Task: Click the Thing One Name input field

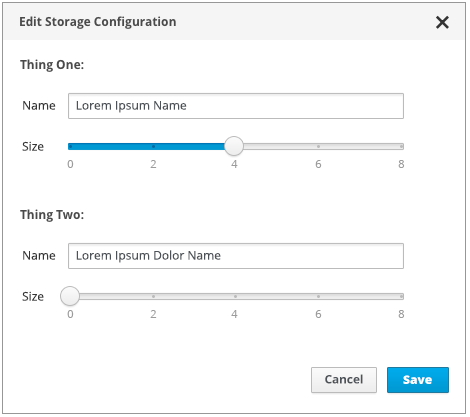Action: coord(236,106)
